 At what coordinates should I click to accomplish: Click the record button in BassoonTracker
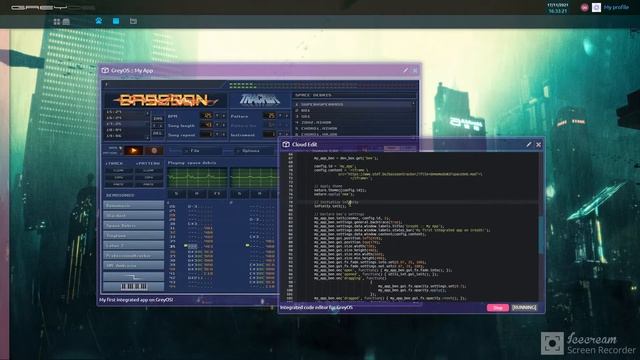[x=154, y=151]
